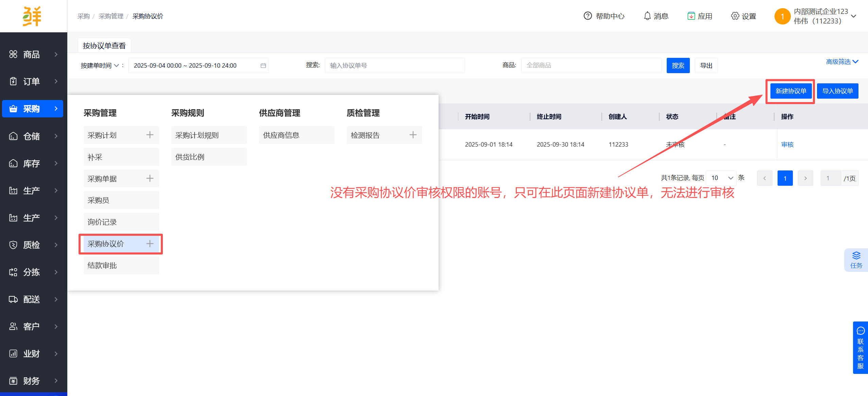Open the account dropdown arrow beside company name

[x=853, y=16]
